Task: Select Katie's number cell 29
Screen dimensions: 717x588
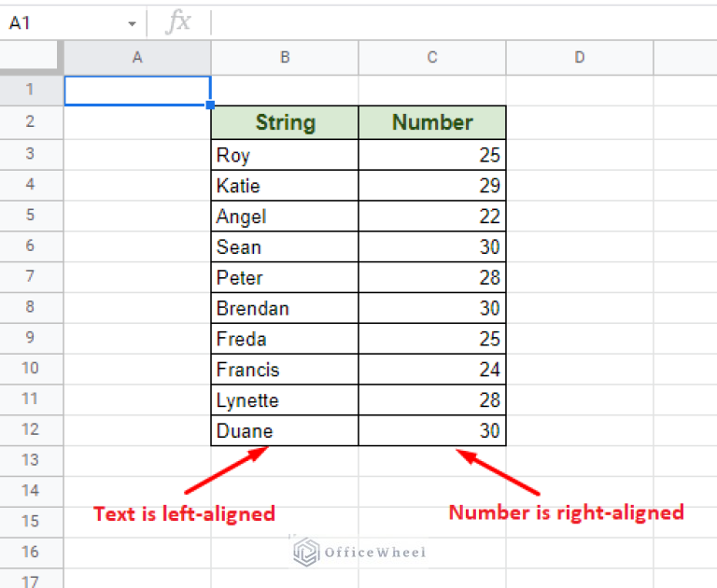Action: click(432, 186)
